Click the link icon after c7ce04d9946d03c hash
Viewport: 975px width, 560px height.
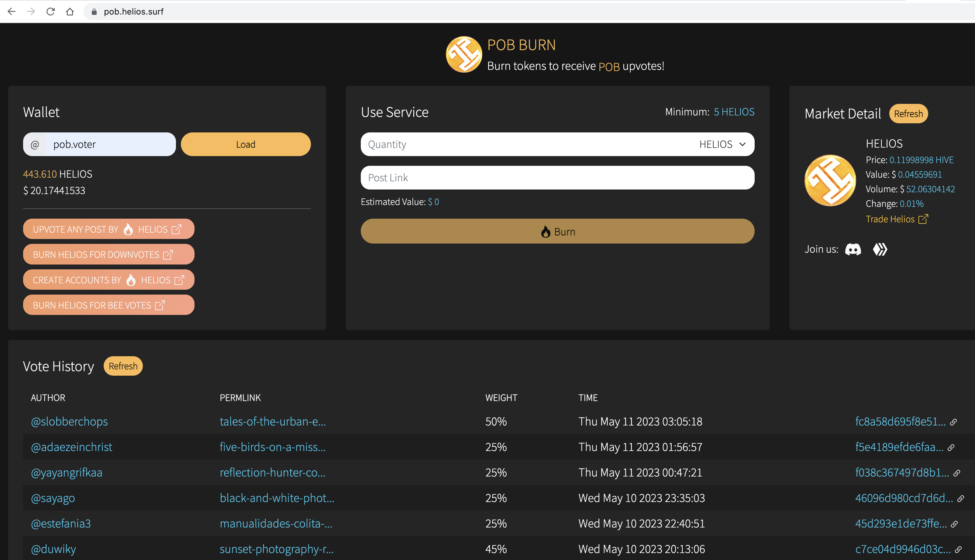click(x=958, y=550)
